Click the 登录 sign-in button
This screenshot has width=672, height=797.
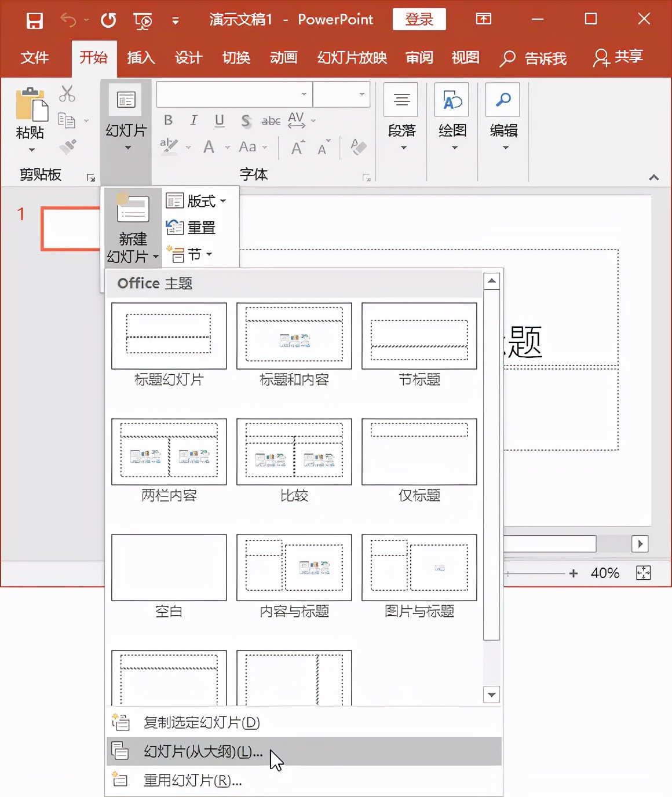[x=418, y=19]
